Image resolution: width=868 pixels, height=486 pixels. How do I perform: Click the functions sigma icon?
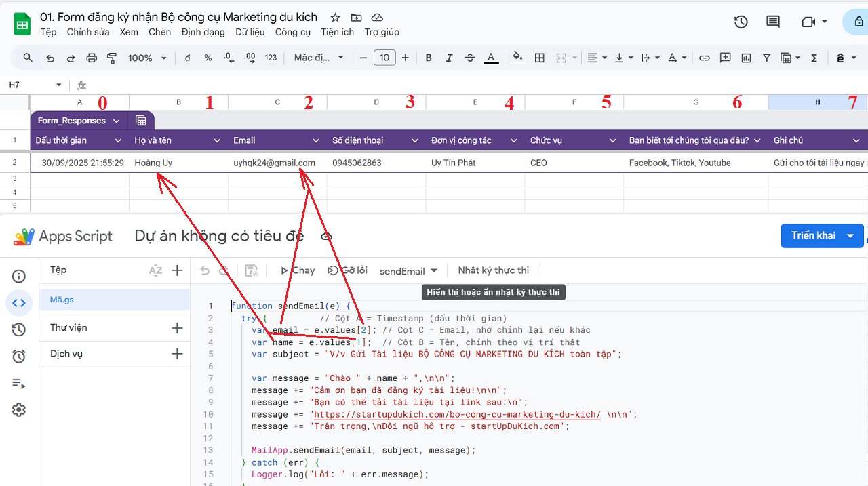click(x=814, y=58)
